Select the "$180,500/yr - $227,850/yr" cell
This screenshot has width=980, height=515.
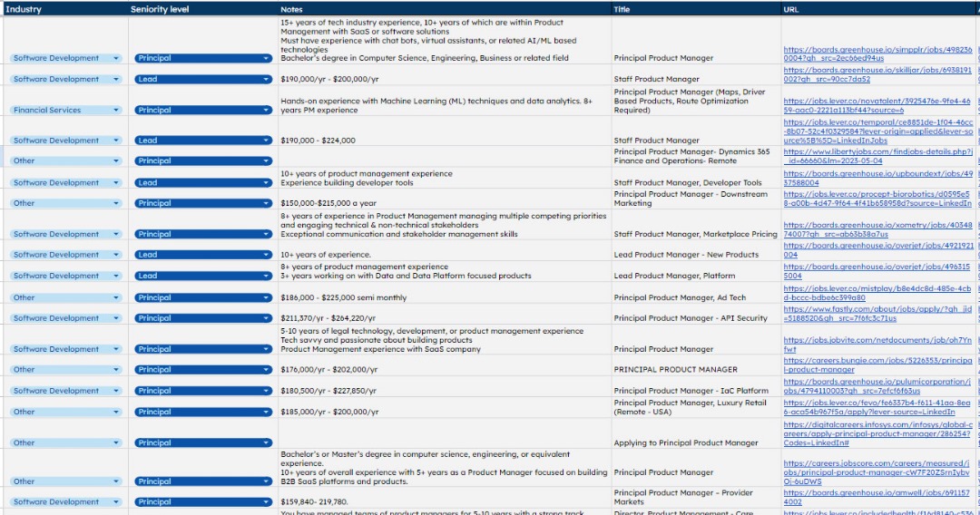point(445,386)
